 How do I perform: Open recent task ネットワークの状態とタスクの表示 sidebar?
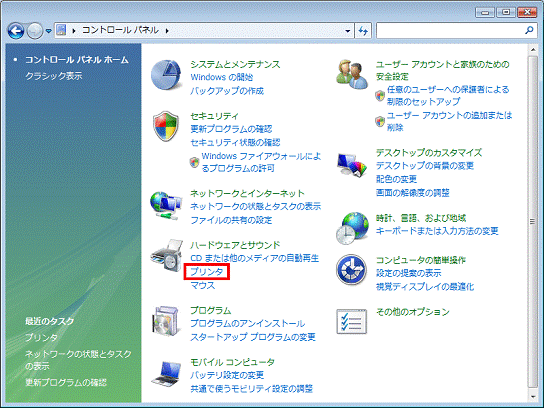(78, 360)
